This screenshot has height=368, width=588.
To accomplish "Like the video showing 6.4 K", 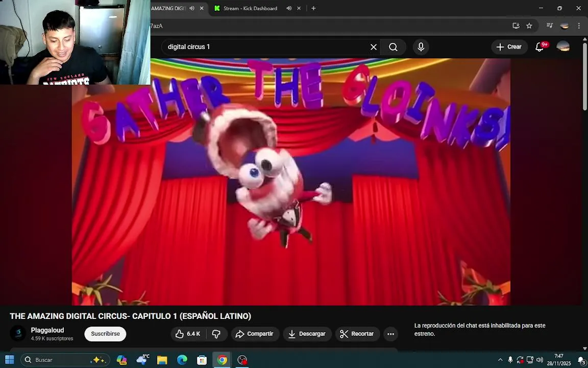I will (x=188, y=334).
